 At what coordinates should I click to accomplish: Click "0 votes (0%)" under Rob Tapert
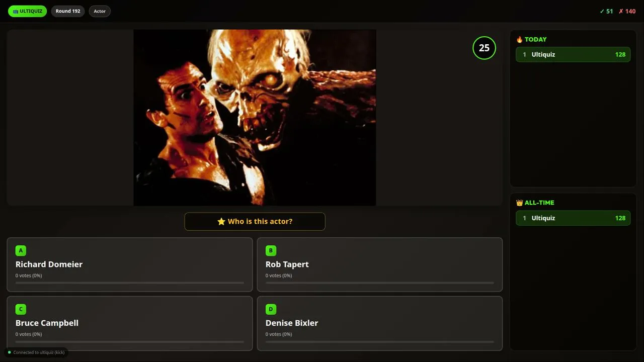coord(279,276)
